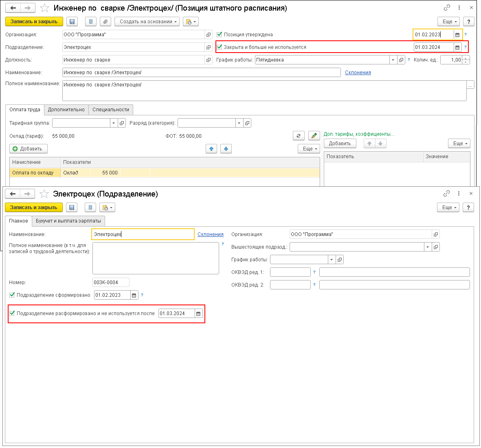Increase Колич. ед. value with stepper
Image resolution: width=481 pixels, height=448 pixels.
[466, 58]
